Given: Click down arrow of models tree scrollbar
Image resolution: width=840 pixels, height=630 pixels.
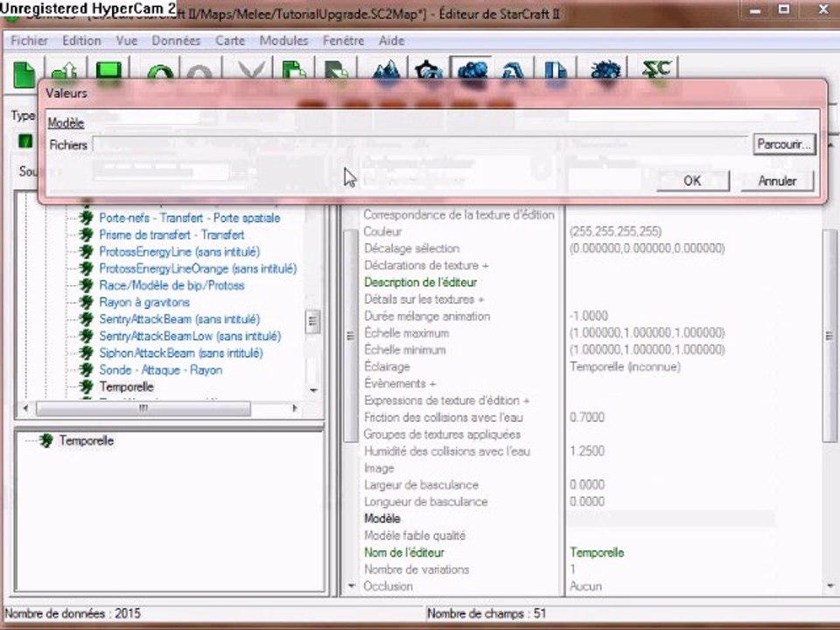Looking at the screenshot, I should (313, 390).
